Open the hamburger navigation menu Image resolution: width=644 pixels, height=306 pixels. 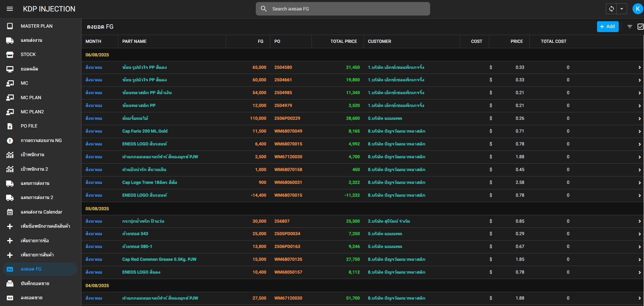click(10, 9)
